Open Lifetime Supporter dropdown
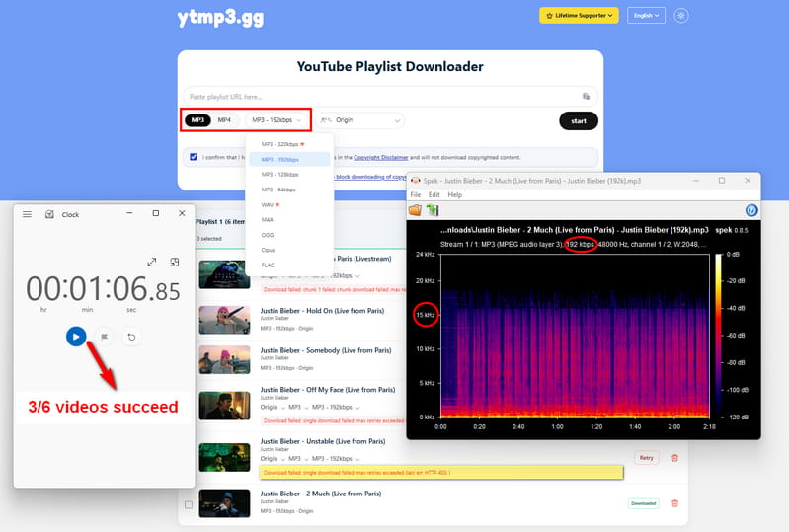789x532 pixels. tap(580, 16)
